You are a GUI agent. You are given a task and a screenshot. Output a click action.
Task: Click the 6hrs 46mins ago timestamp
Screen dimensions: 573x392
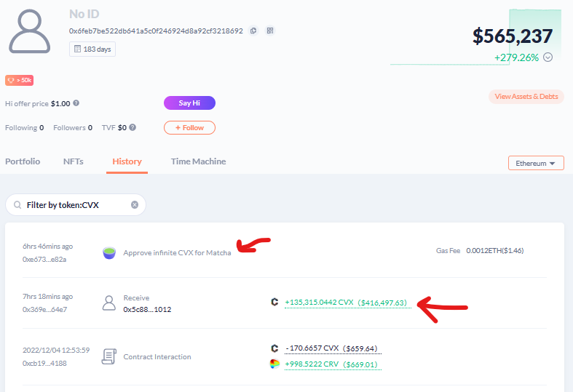(x=47, y=247)
